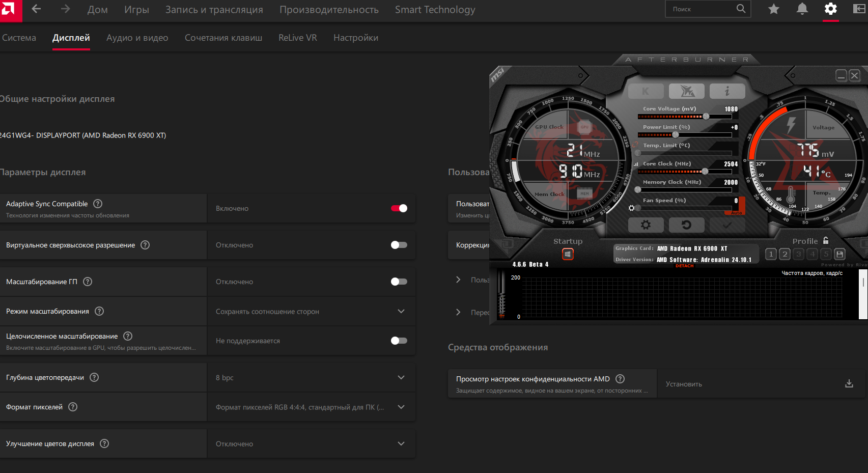Image resolution: width=868 pixels, height=473 pixels.
Task: Toggle Afterburner Startup with Windows button
Action: 568,254
